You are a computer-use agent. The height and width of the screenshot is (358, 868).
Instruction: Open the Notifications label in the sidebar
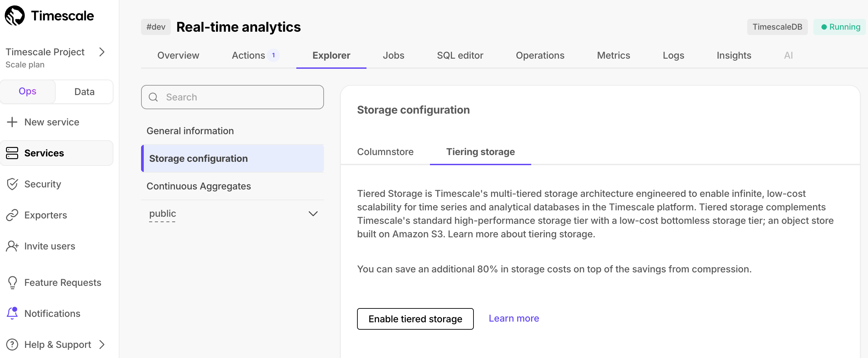(52, 314)
